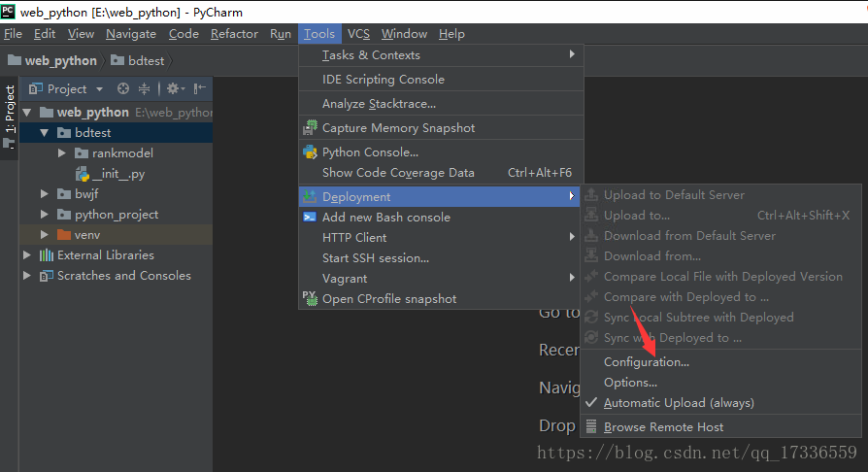The image size is (868, 472).
Task: Click the web_python breadcrumb folder icon
Action: 15,60
